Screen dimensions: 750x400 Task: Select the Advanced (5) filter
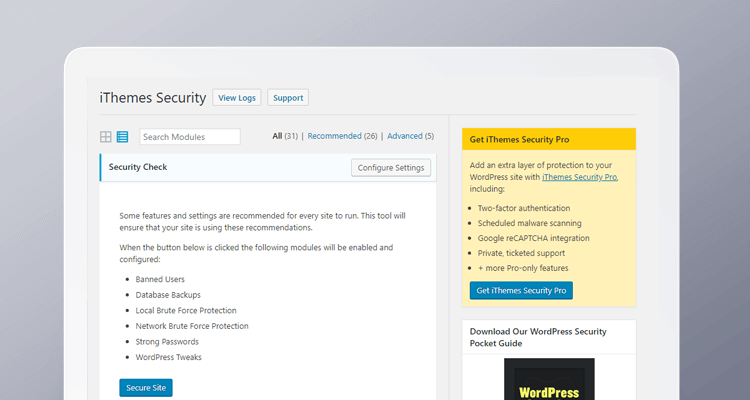(x=410, y=136)
